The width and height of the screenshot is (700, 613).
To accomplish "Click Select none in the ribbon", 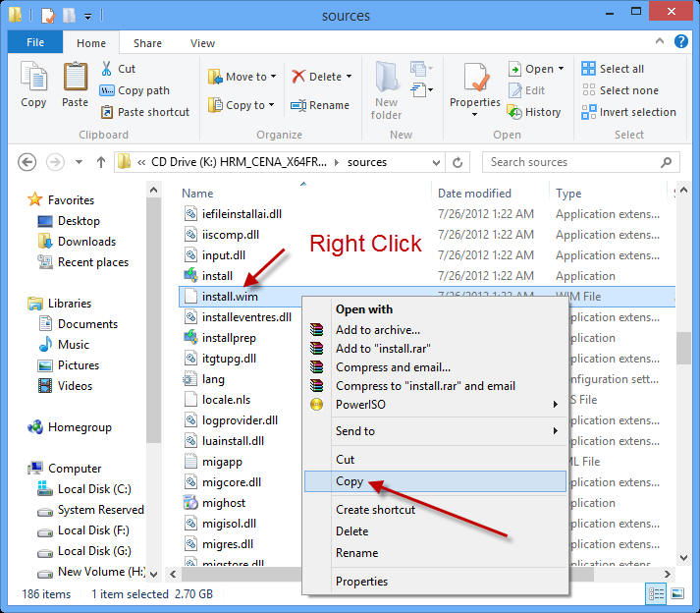I will coord(620,90).
